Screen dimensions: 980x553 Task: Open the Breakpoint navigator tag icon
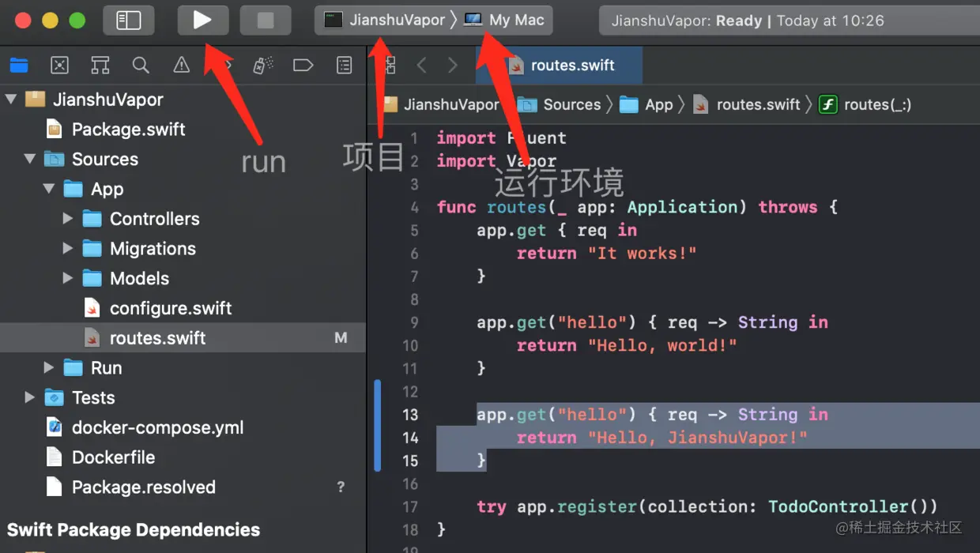tap(303, 66)
